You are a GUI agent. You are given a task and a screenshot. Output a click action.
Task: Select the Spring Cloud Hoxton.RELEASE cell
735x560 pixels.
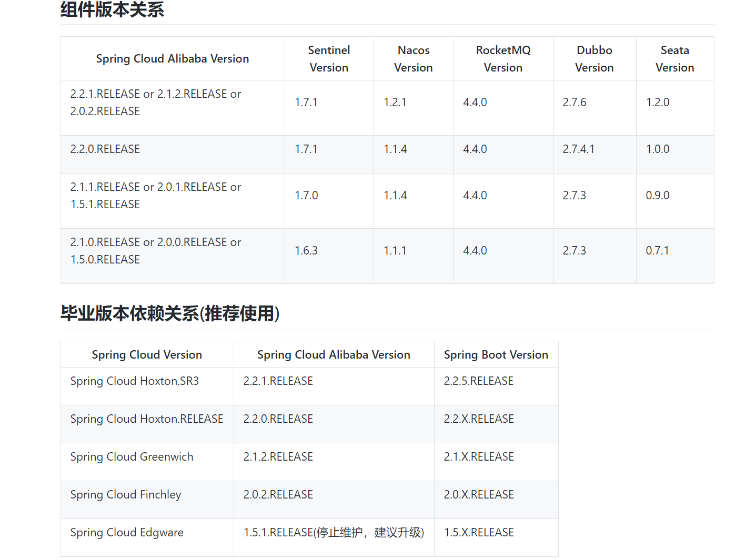pyautogui.click(x=147, y=419)
